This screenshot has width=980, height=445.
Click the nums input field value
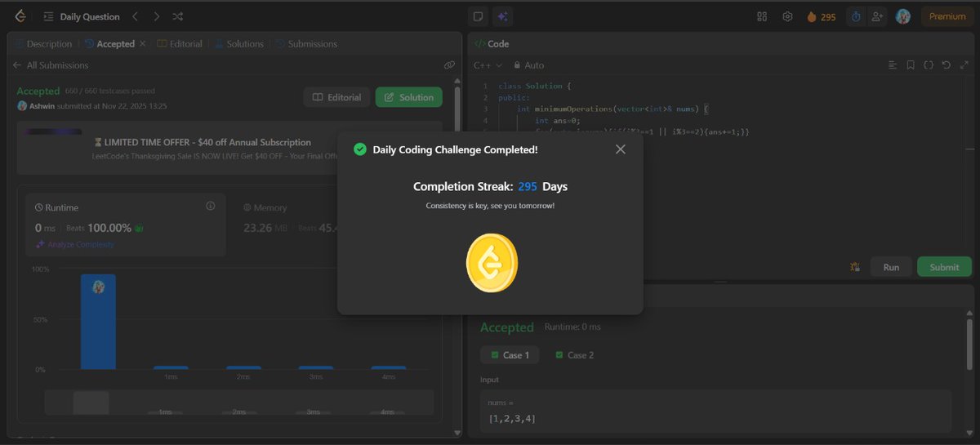tap(512, 419)
